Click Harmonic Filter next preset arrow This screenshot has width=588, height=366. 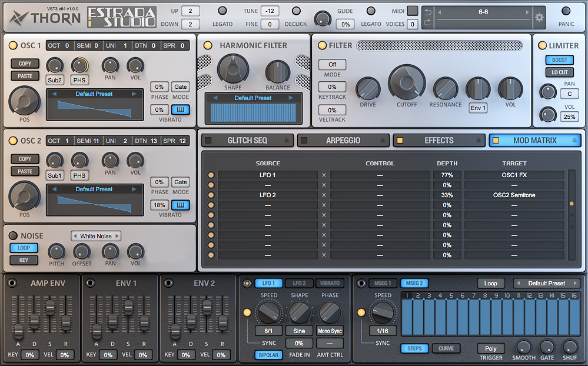(291, 98)
